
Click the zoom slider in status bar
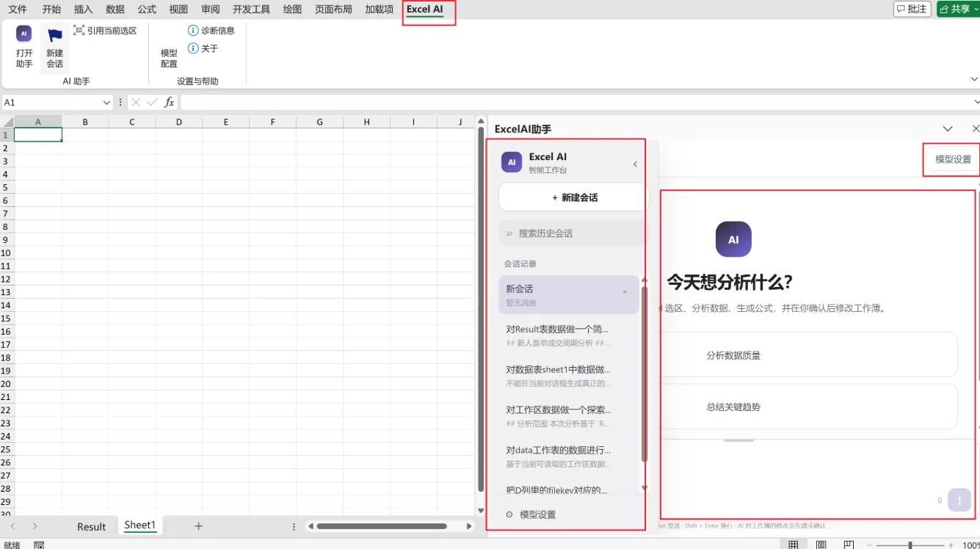click(x=911, y=545)
